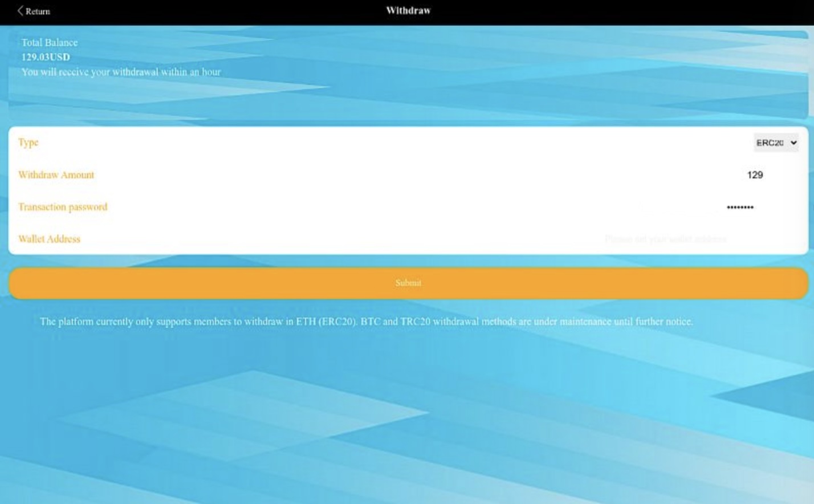Screen dimensions: 814x504
Task: Click the masked password dots to edit
Action: pos(741,207)
